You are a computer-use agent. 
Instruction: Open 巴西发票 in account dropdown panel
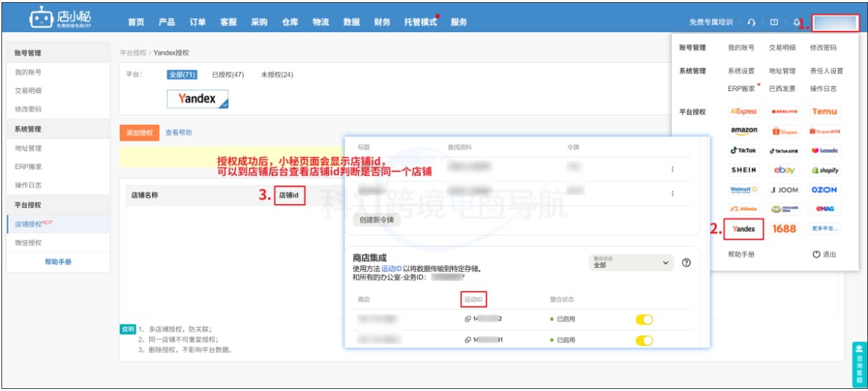pos(783,89)
